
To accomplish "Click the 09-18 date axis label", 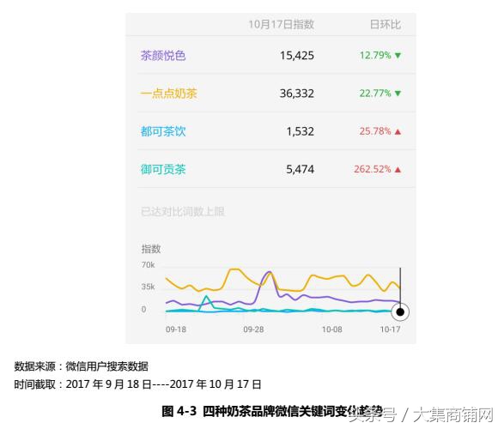I will click(x=176, y=329).
